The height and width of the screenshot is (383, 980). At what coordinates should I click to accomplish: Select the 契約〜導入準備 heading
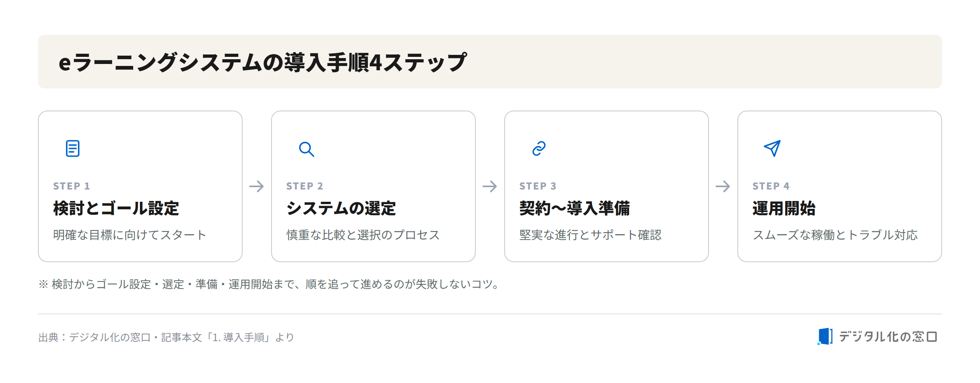click(x=575, y=208)
